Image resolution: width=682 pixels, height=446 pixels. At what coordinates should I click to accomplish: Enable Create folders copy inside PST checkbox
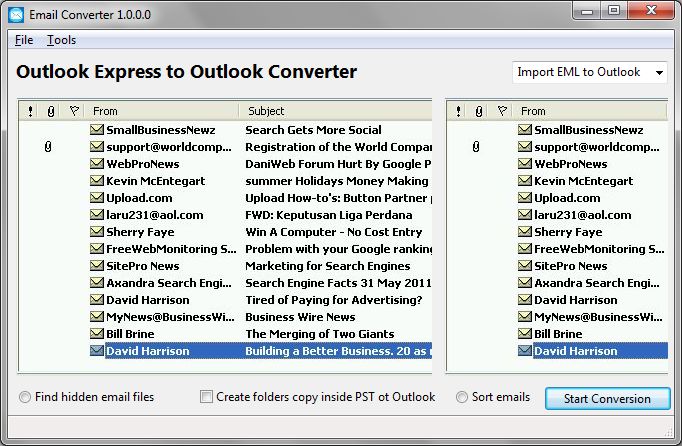(x=206, y=397)
